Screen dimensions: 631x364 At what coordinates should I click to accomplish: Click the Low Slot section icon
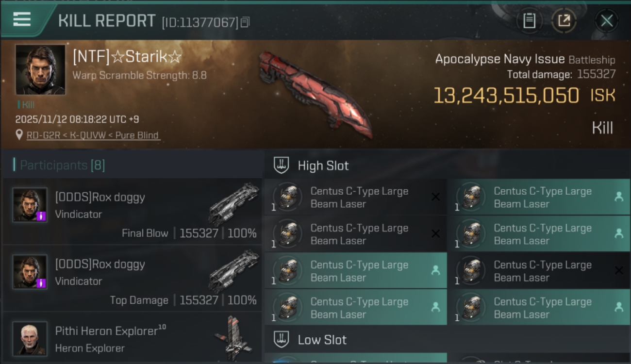coord(281,339)
